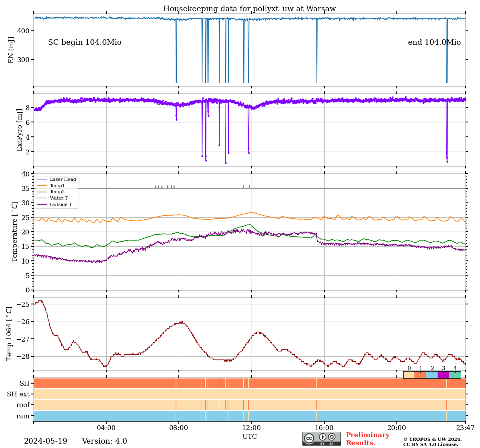Screen dimensions: 480x448
Task: Click the '16:00' time axis tick label
Action: point(324,428)
